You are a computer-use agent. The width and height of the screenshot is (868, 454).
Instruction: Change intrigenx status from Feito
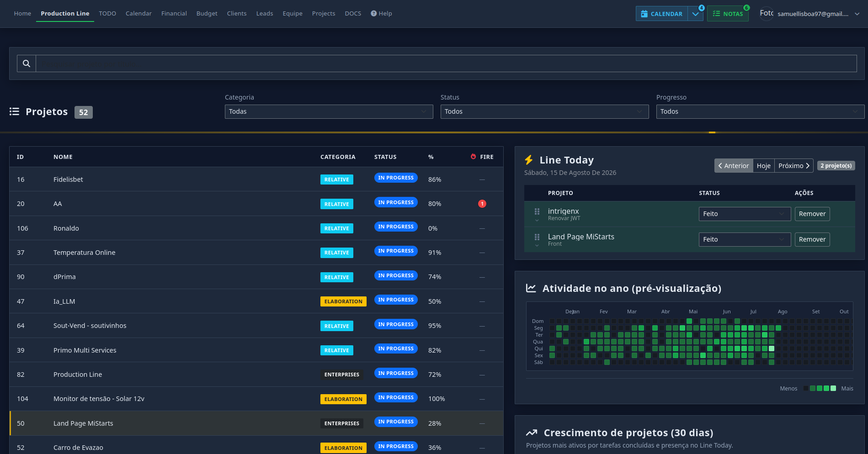pos(745,214)
